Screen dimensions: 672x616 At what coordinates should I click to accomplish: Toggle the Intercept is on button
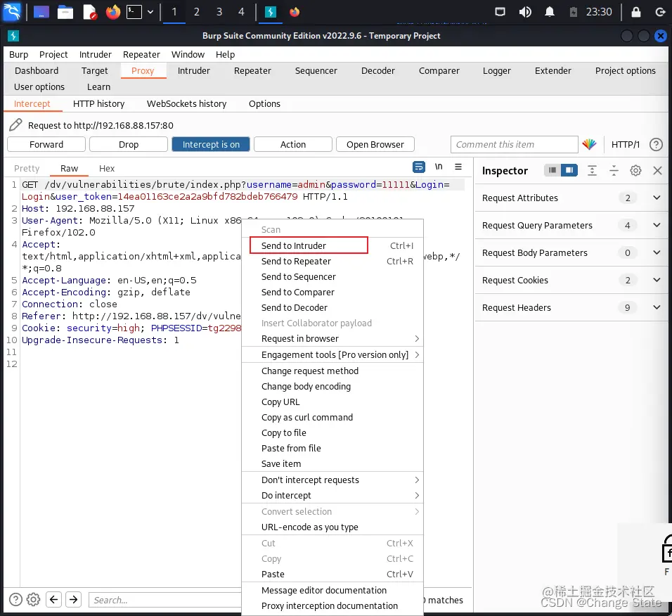(x=211, y=144)
